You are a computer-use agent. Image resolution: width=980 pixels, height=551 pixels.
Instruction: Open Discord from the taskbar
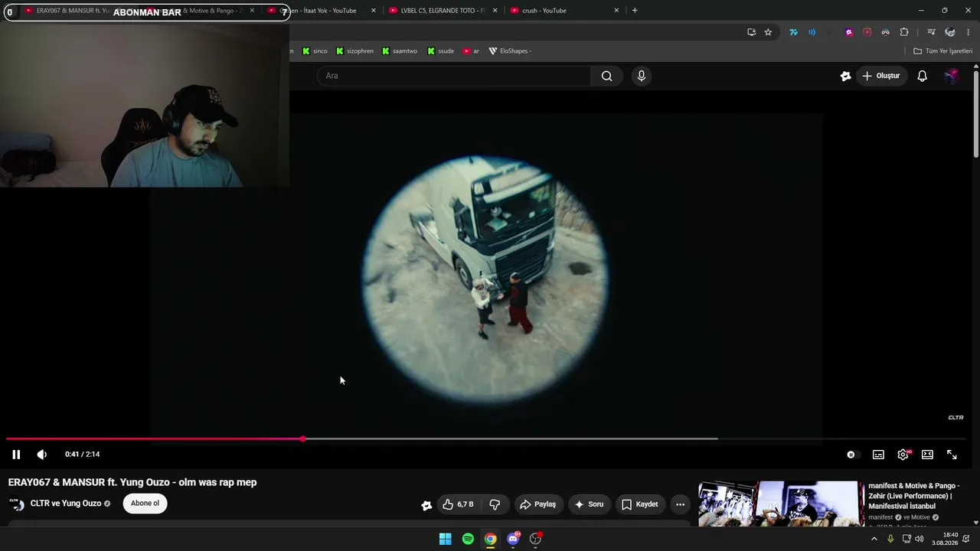click(513, 539)
